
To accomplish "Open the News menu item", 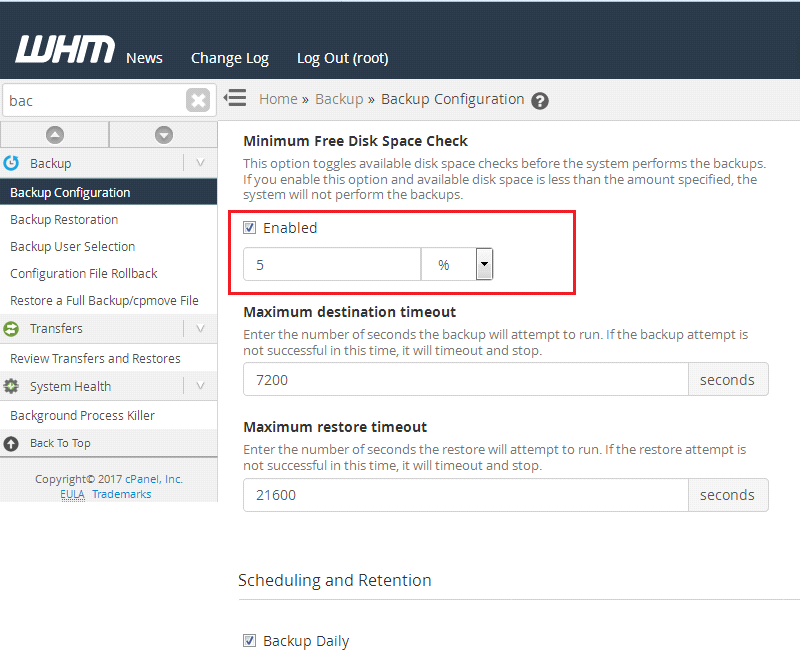I will (x=144, y=58).
